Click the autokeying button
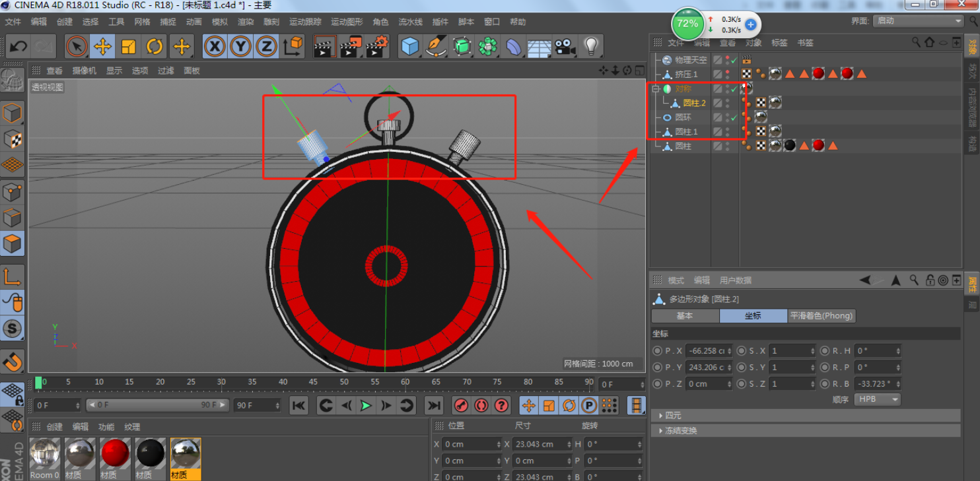The width and height of the screenshot is (980, 481). coord(481,405)
